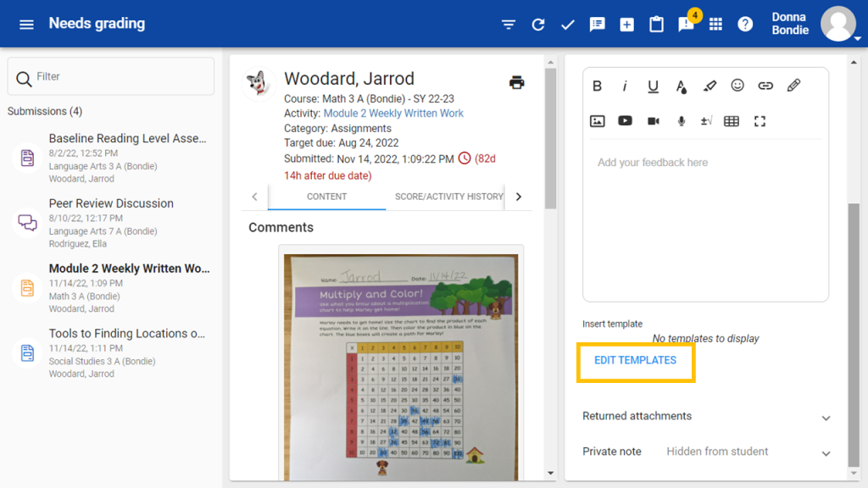The height and width of the screenshot is (488, 868).
Task: Open Donna Bondie account dropdown
Action: coord(837,25)
